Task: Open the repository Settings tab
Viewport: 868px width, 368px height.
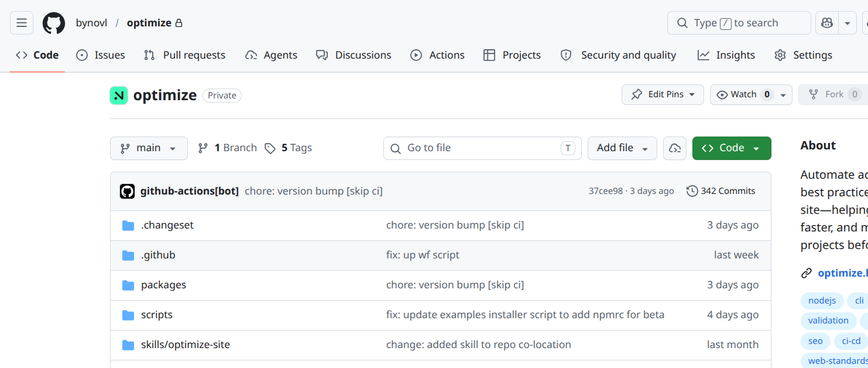Action: click(803, 55)
